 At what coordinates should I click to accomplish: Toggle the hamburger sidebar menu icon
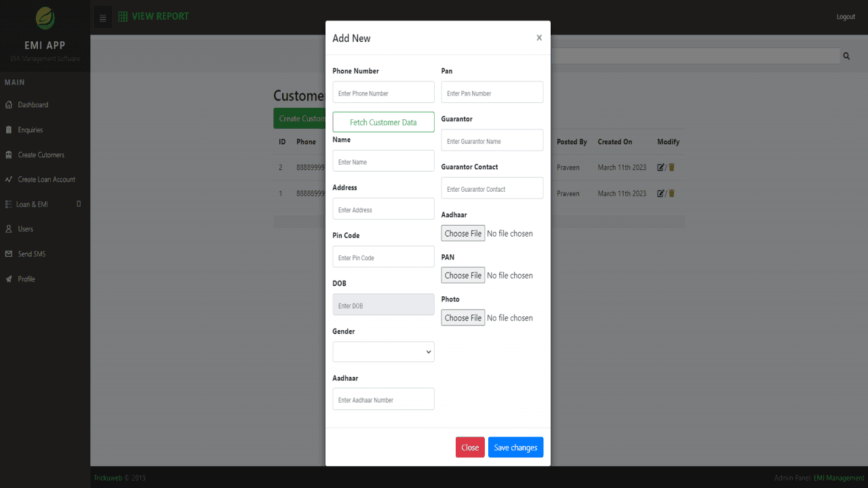[x=102, y=18]
